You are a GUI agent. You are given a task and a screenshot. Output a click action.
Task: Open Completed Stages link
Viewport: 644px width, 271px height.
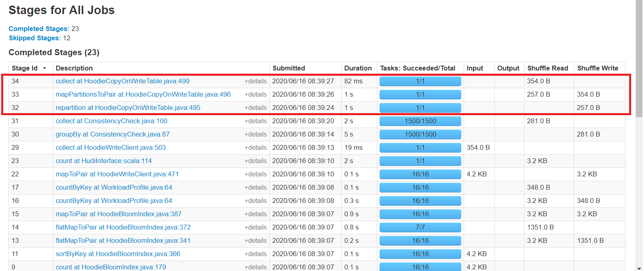point(39,29)
